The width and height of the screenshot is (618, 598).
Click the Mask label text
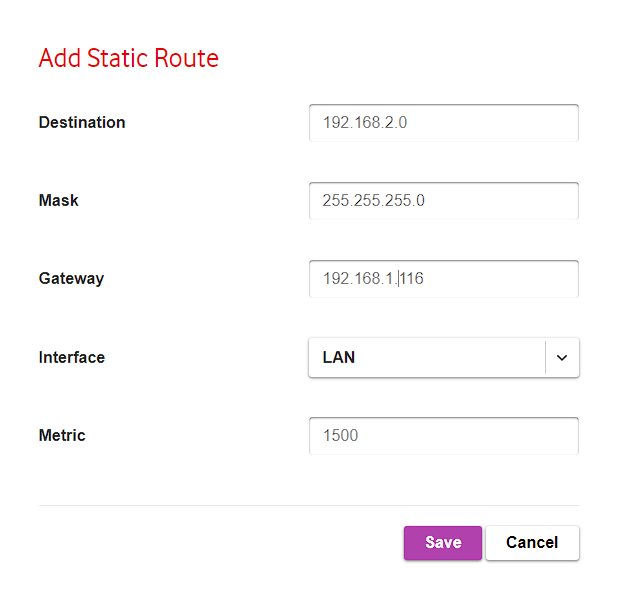pos(58,201)
